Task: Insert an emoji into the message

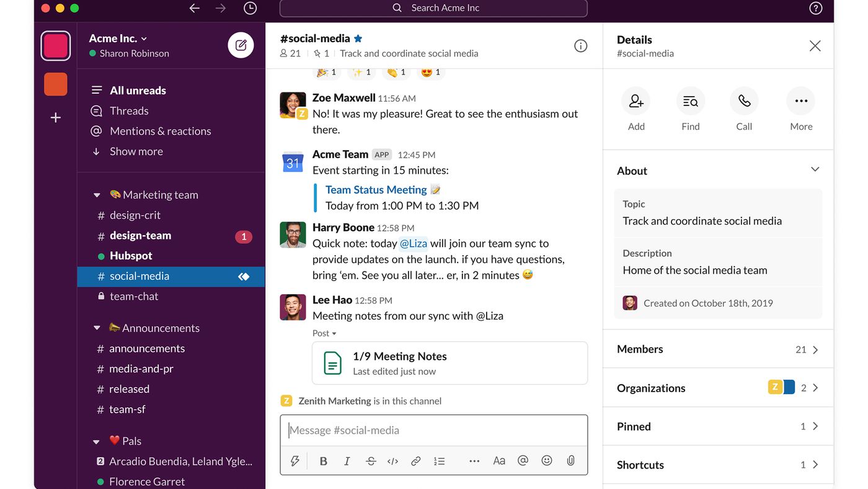Action: coord(546,460)
